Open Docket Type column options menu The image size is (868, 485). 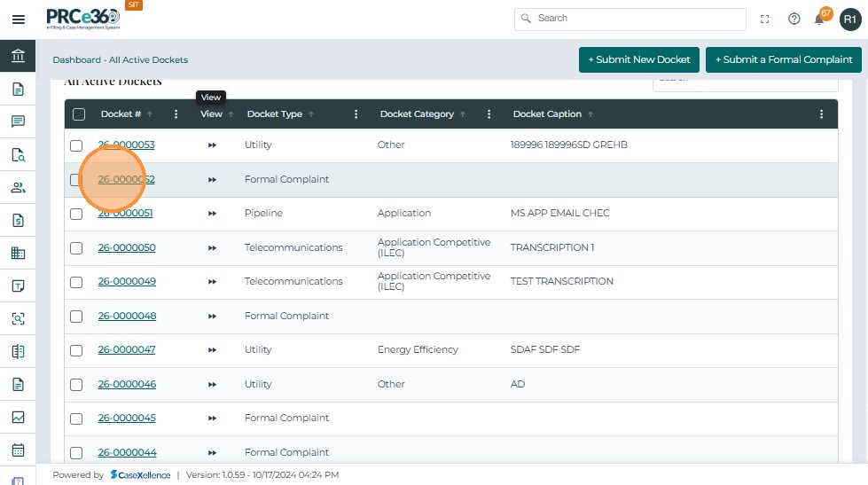coord(356,114)
